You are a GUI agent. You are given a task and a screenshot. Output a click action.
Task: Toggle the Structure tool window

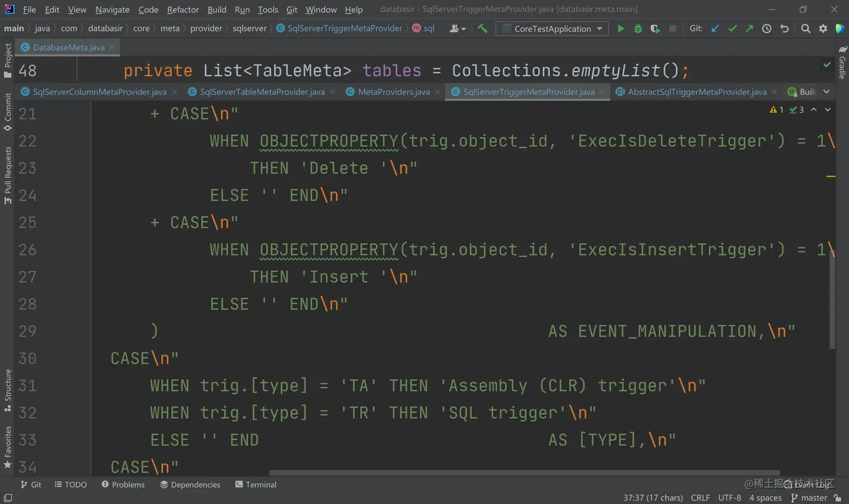coord(7,390)
